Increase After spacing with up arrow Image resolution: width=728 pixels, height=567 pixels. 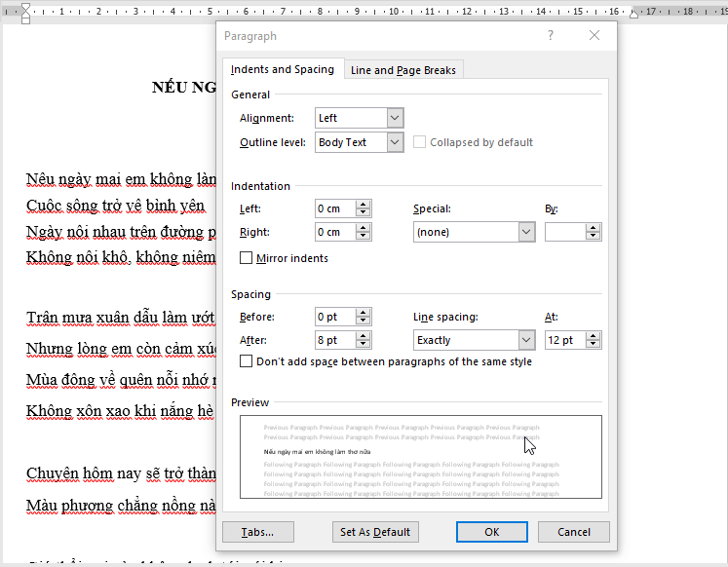pos(364,336)
